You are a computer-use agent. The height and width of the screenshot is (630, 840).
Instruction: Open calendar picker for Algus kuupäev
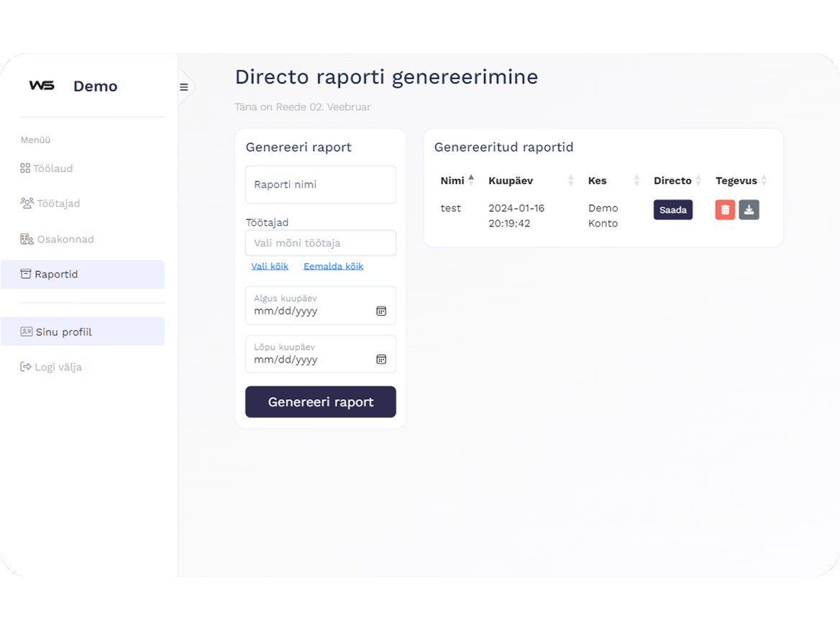coord(381,311)
